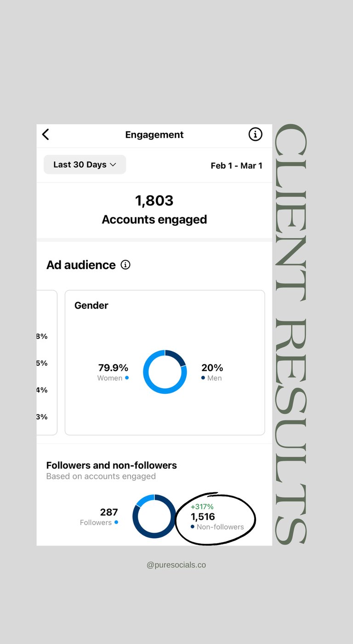Click the followers donut chart

[x=154, y=516]
